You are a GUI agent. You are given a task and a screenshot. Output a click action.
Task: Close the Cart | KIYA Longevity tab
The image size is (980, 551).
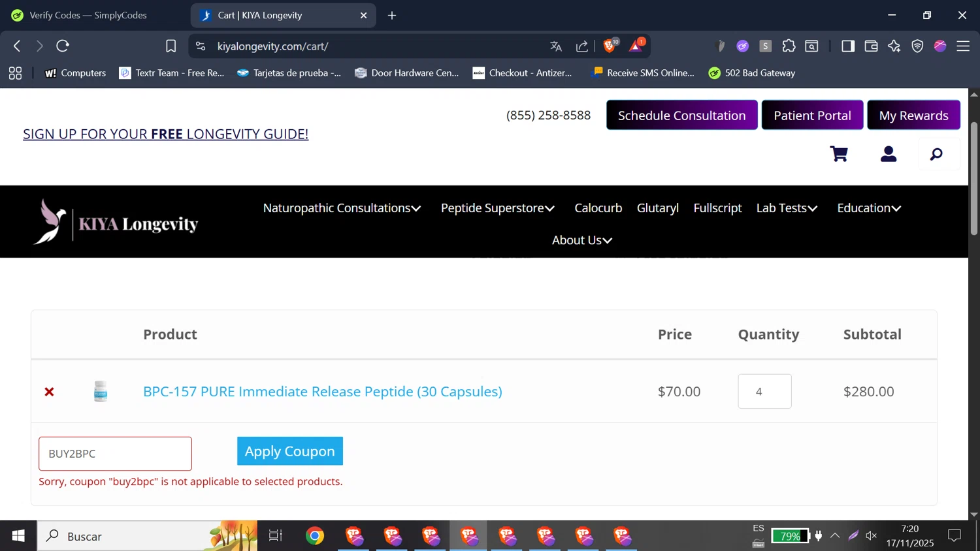(x=364, y=15)
